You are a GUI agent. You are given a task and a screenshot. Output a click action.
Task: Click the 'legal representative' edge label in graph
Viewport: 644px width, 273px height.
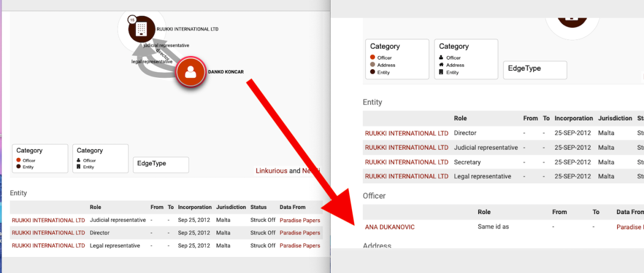tap(152, 62)
